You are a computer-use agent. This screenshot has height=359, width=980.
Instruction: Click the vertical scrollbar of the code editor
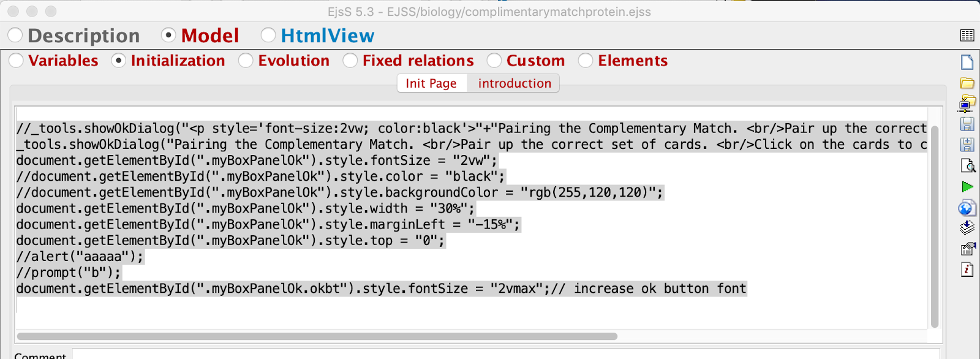pos(935,227)
